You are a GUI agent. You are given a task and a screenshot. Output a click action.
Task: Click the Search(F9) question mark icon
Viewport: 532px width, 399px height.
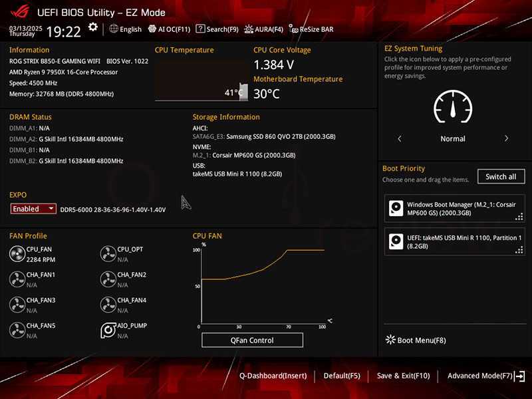pyautogui.click(x=200, y=29)
